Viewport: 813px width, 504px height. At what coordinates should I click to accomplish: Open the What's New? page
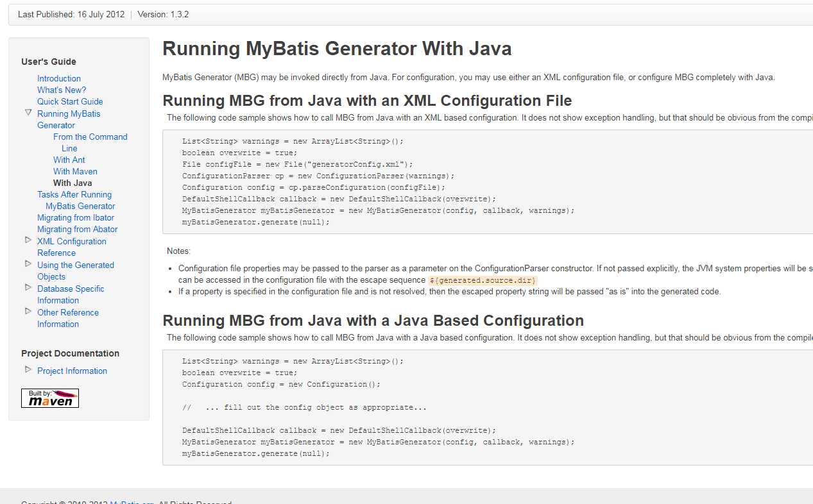tap(62, 90)
